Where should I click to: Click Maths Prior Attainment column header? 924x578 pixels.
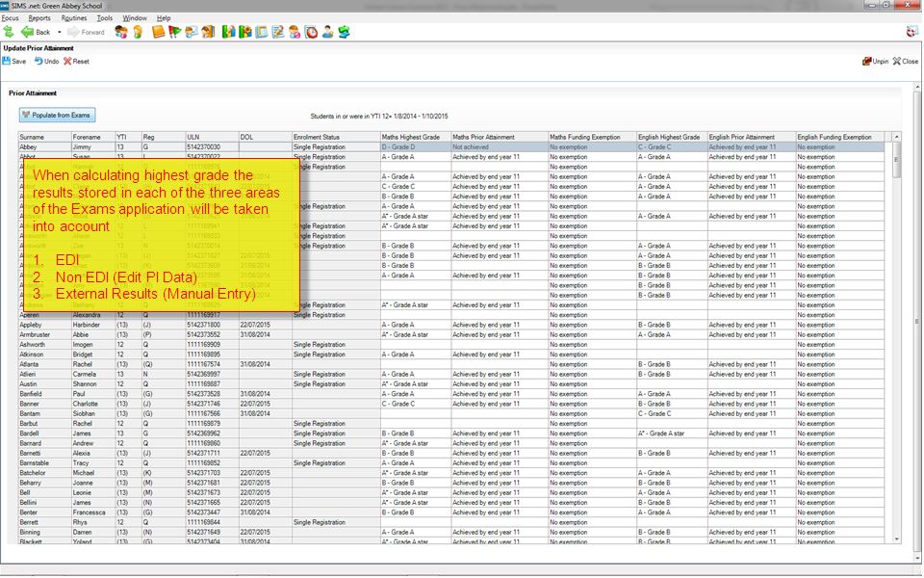pyautogui.click(x=500, y=137)
